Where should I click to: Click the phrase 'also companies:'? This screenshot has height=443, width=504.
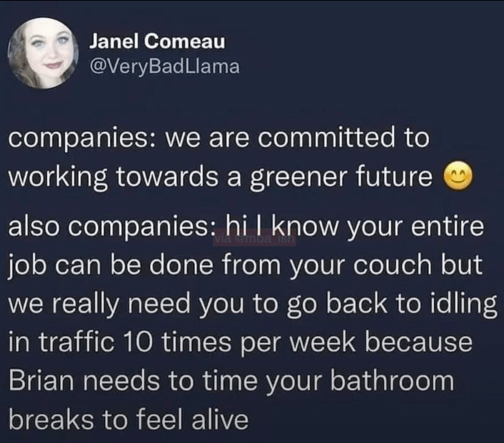coord(109,227)
